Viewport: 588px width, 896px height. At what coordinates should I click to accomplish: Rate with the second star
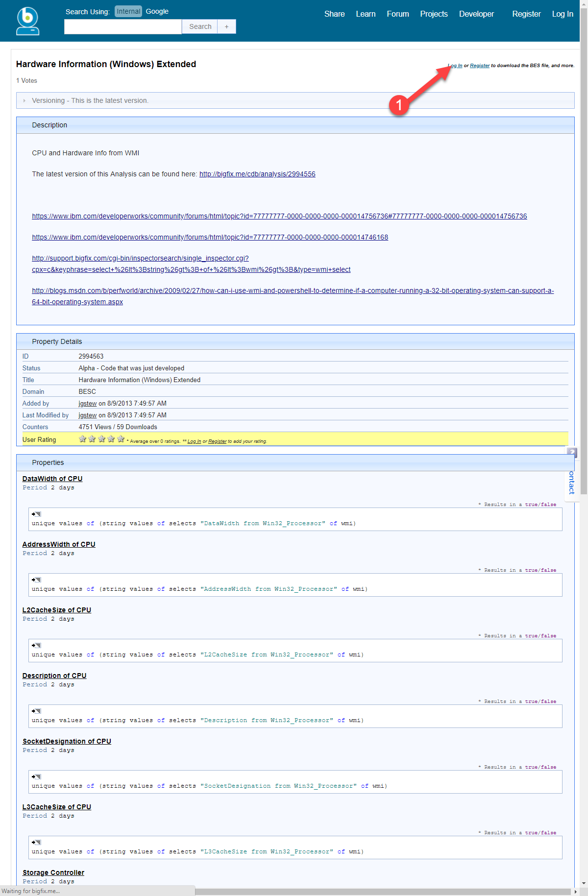pyautogui.click(x=92, y=439)
